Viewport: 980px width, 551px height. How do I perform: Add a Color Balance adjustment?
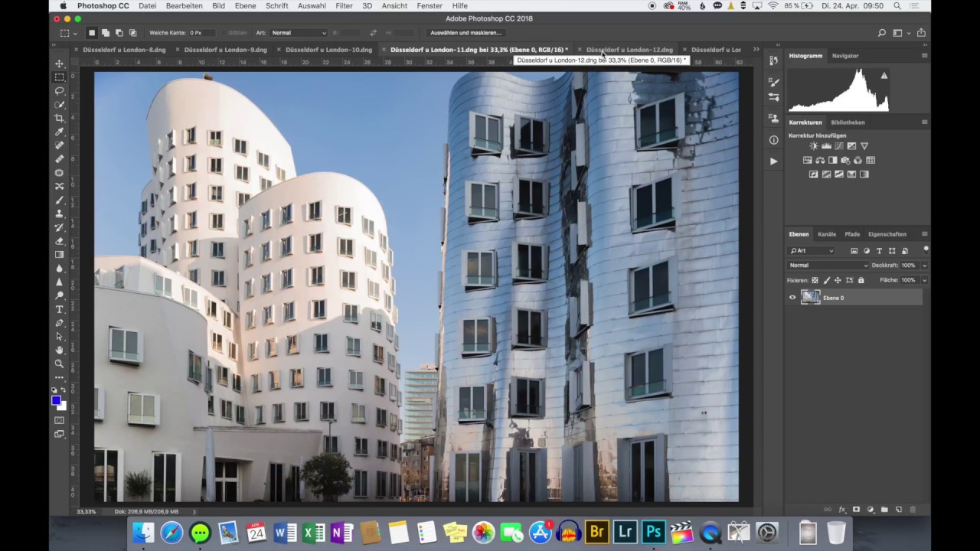820,160
